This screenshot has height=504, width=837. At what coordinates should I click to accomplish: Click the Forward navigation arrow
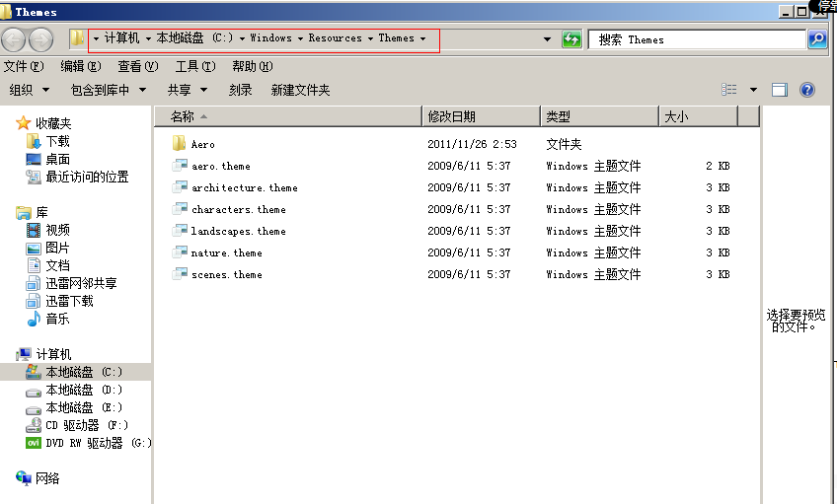pyautogui.click(x=41, y=39)
